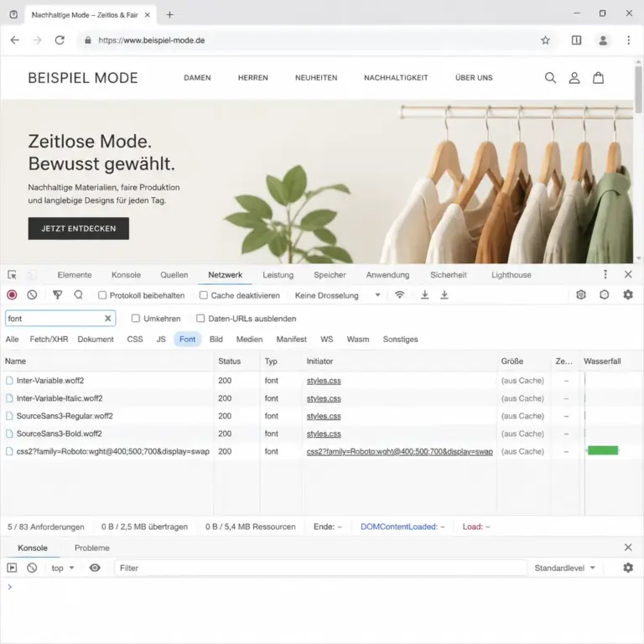
Task: Open the Leistung tab
Action: pos(278,275)
